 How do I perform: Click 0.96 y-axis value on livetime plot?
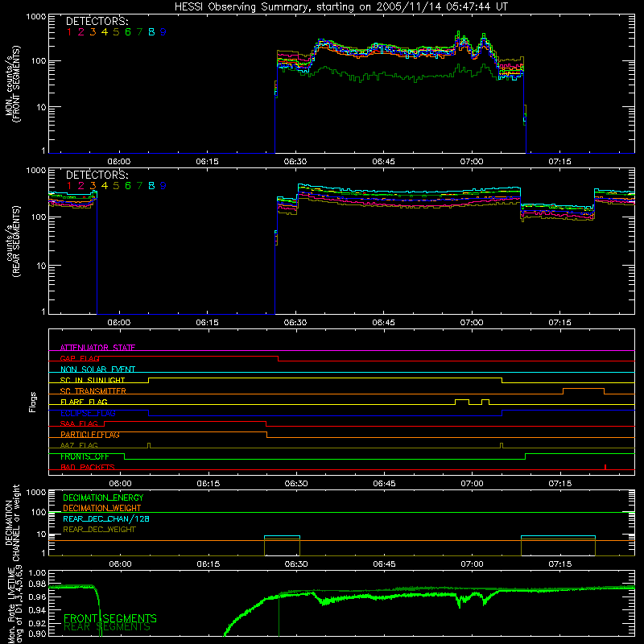tap(37, 597)
